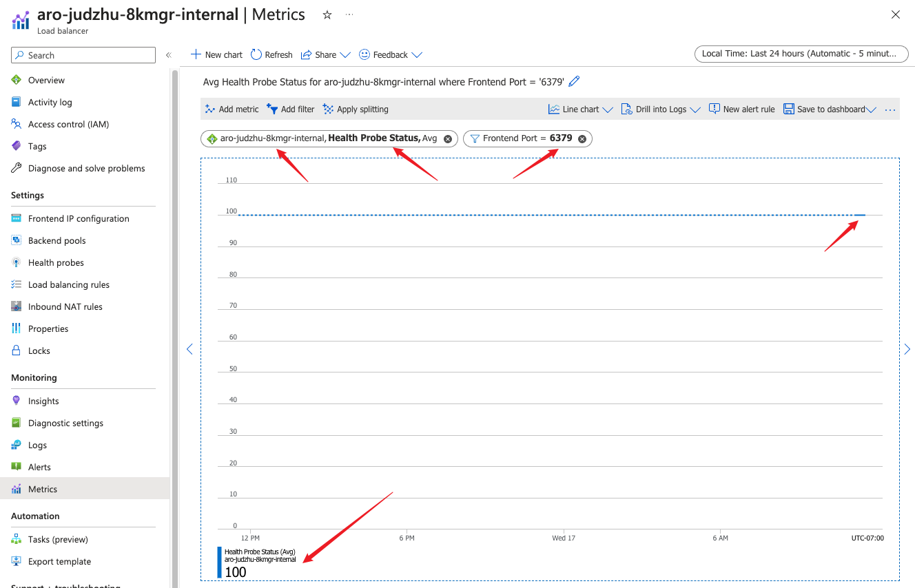Edit chart title with the pencil icon
This screenshot has width=915, height=588.
pos(575,81)
